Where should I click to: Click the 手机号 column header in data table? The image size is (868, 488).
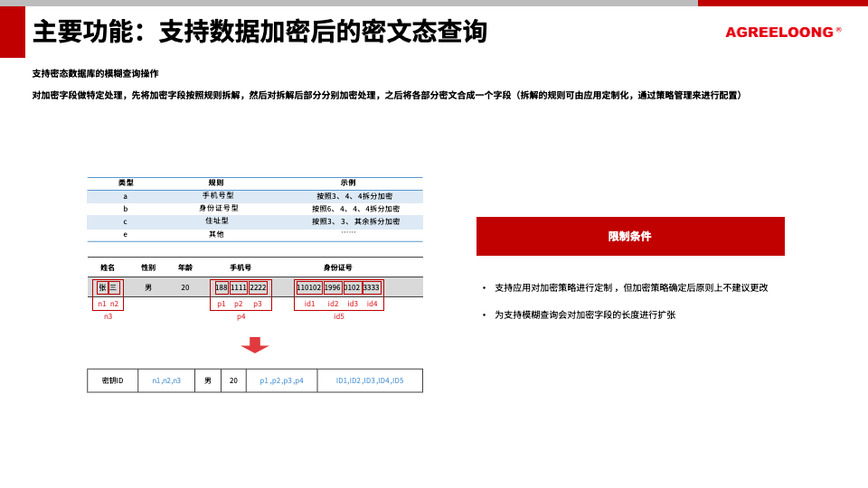click(x=241, y=267)
